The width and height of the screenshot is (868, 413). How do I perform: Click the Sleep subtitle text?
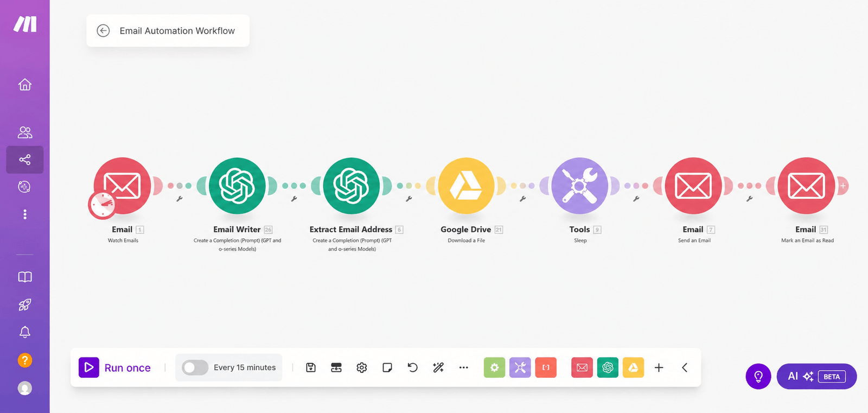coord(580,240)
